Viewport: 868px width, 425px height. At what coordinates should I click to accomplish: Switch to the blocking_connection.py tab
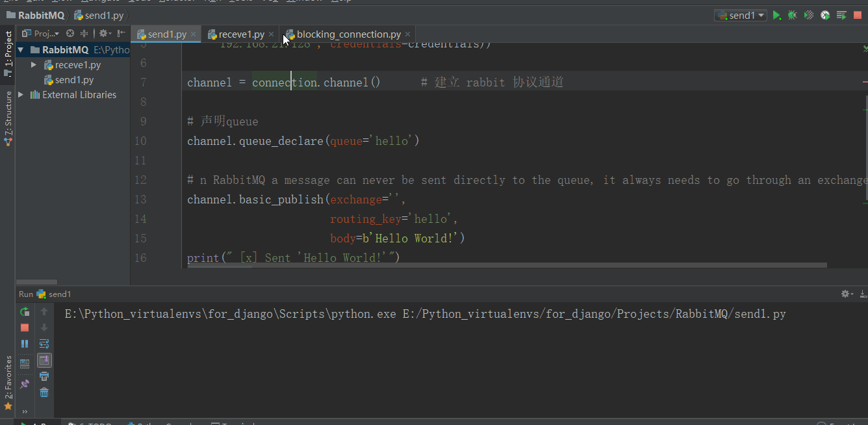tap(349, 34)
